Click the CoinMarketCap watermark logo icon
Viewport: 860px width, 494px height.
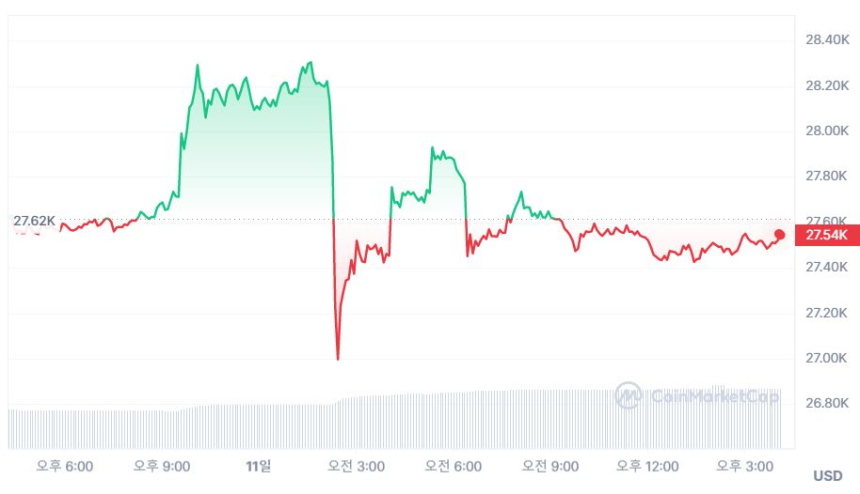pyautogui.click(x=628, y=395)
